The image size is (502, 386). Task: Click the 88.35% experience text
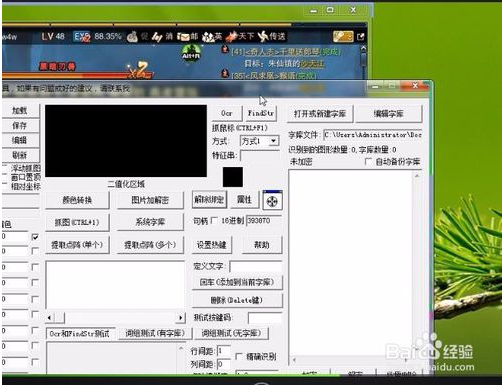(x=108, y=37)
